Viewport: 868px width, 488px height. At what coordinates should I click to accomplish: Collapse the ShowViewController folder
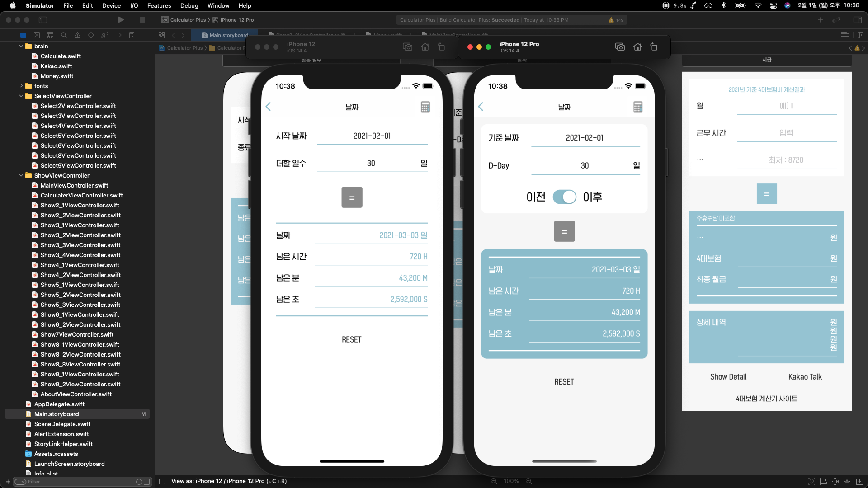[x=21, y=175]
